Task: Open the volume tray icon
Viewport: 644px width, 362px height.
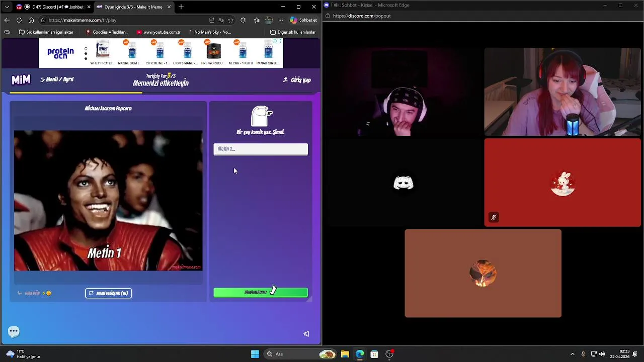Action: (x=602, y=354)
